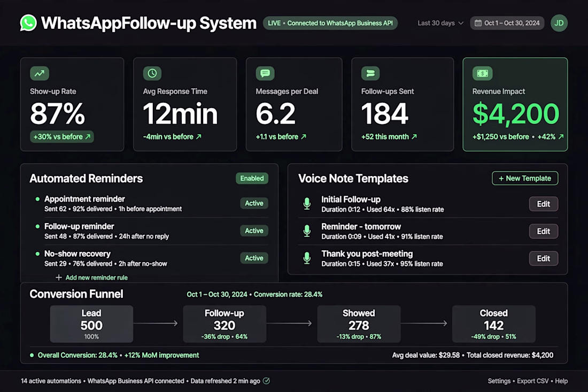Click 'Data refreshed 2 min ago' text

(x=226, y=381)
